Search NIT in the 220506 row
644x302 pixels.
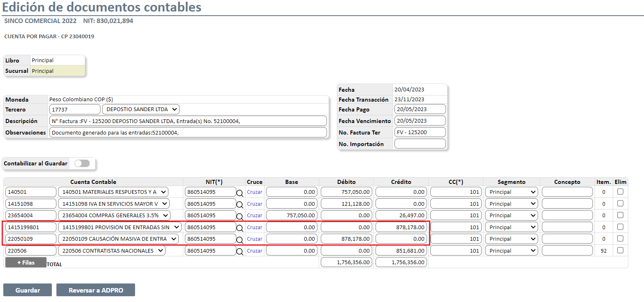point(240,251)
